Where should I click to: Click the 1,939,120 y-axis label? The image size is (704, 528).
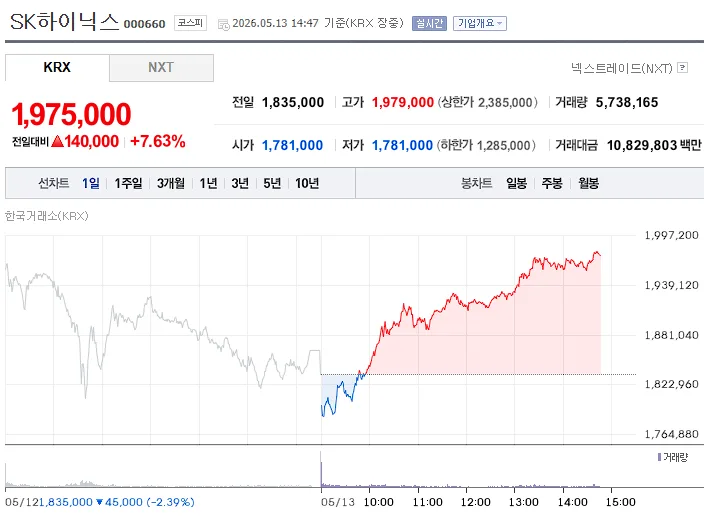pyautogui.click(x=671, y=285)
